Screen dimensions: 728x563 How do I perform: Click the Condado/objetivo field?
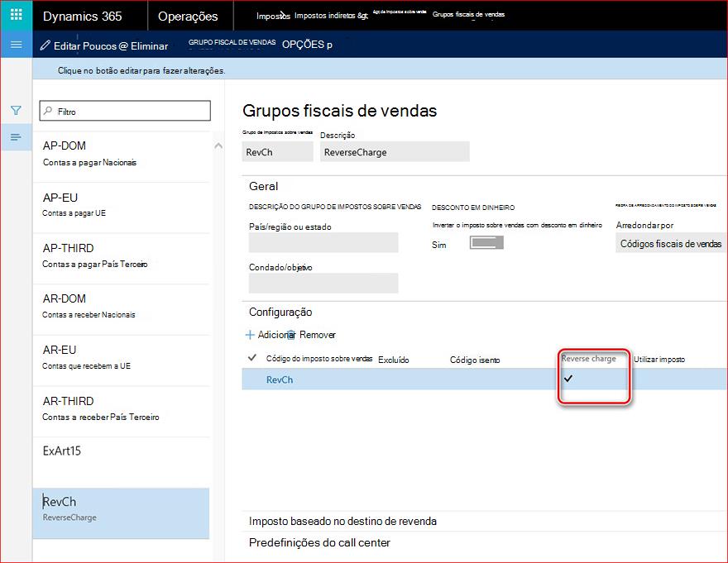(x=323, y=283)
